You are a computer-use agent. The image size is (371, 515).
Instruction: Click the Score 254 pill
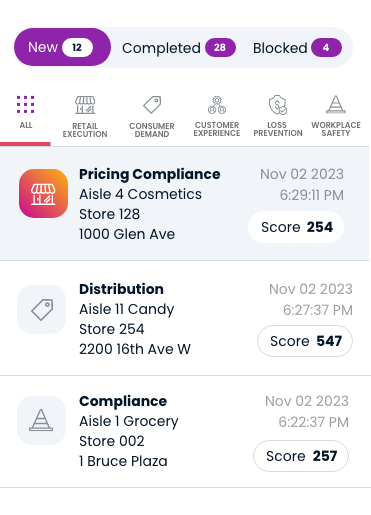pyautogui.click(x=296, y=227)
